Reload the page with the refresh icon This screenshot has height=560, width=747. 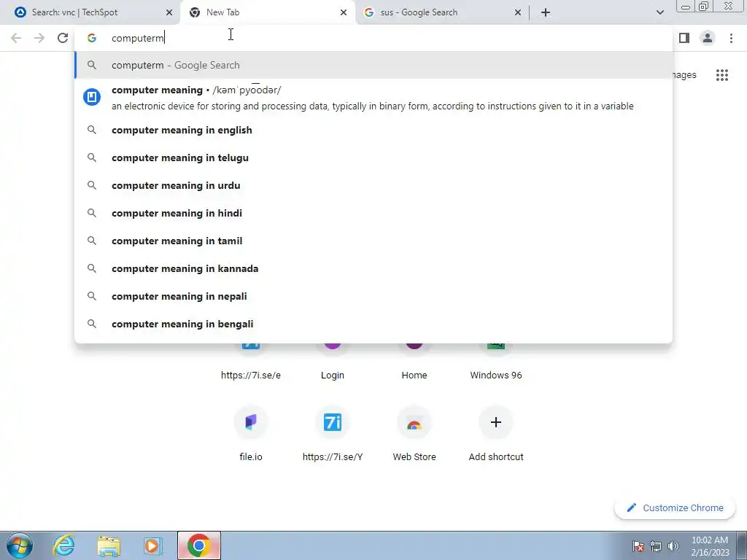[x=63, y=38]
